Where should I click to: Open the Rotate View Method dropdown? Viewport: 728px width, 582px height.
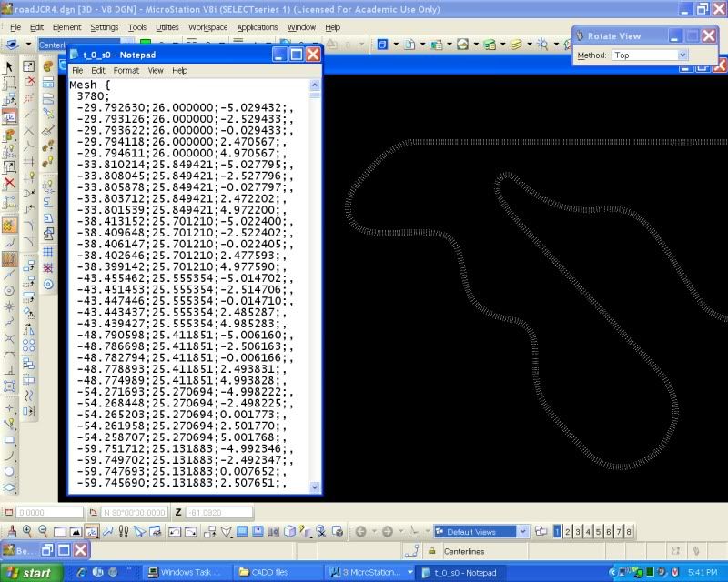[x=682, y=55]
